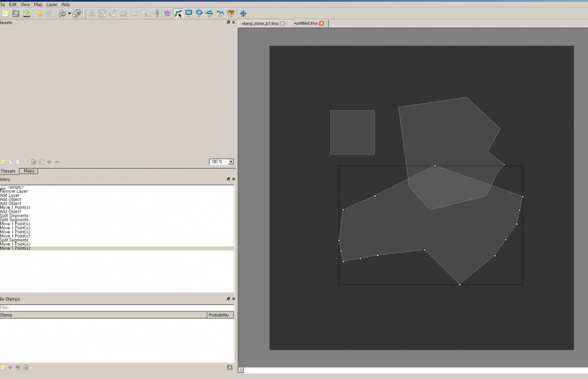
Task: Click the Undo arrow in toolbar
Action: 39,13
